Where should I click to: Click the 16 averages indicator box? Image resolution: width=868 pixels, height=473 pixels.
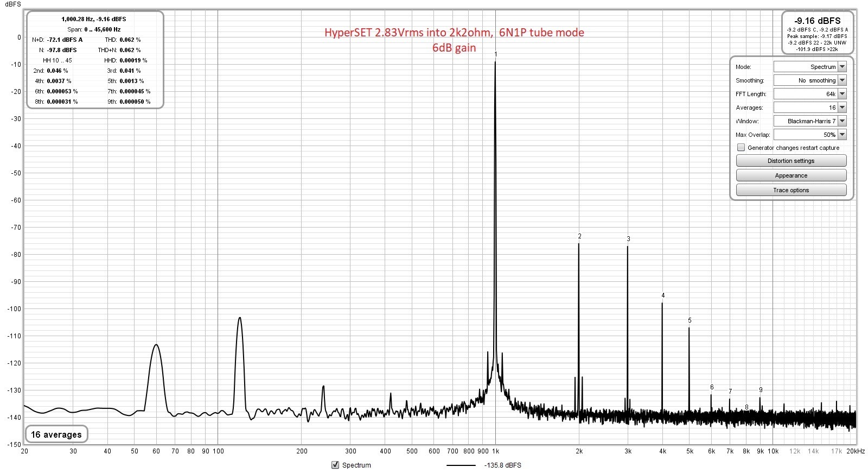pyautogui.click(x=56, y=434)
